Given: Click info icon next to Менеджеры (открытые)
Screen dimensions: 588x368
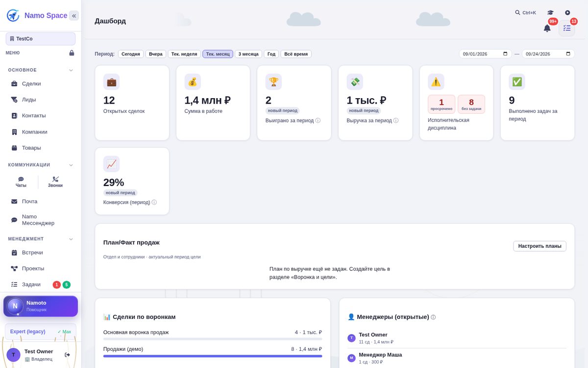Looking at the screenshot, I should pos(433,317).
